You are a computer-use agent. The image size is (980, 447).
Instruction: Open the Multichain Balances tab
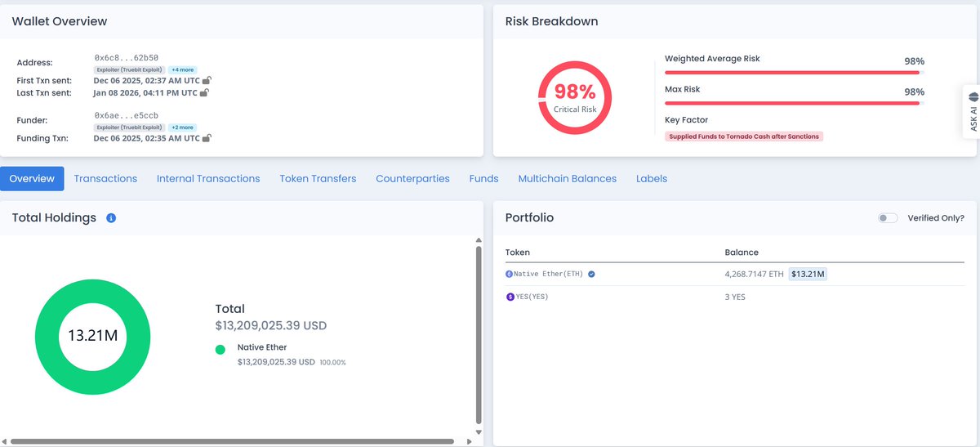point(567,178)
